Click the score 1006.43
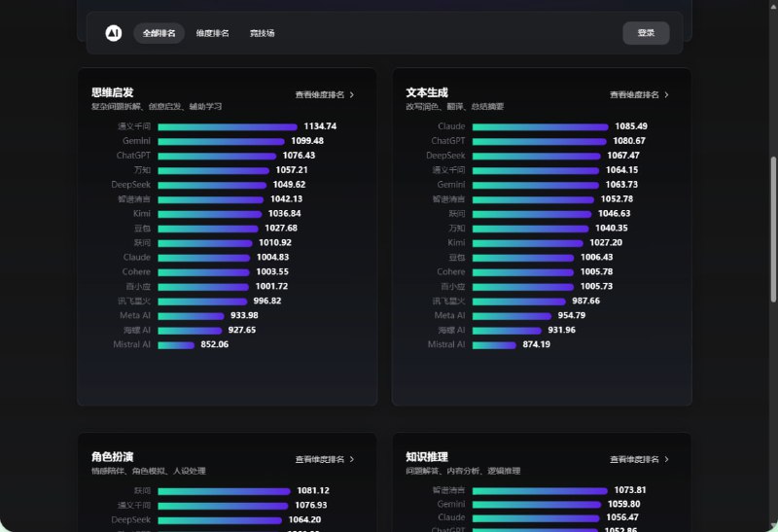 click(596, 258)
